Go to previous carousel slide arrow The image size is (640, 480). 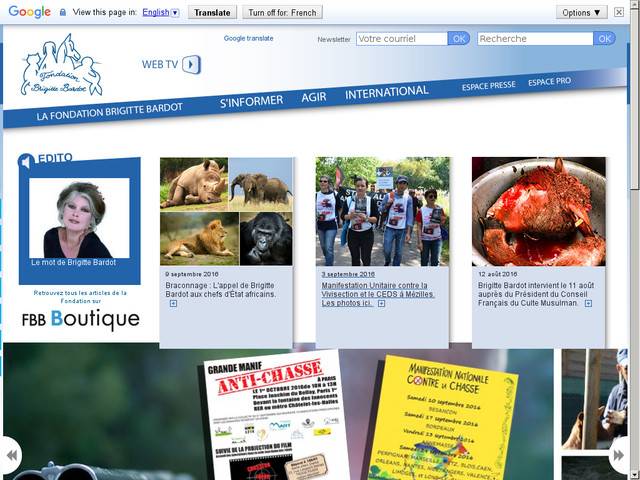[x=11, y=455]
